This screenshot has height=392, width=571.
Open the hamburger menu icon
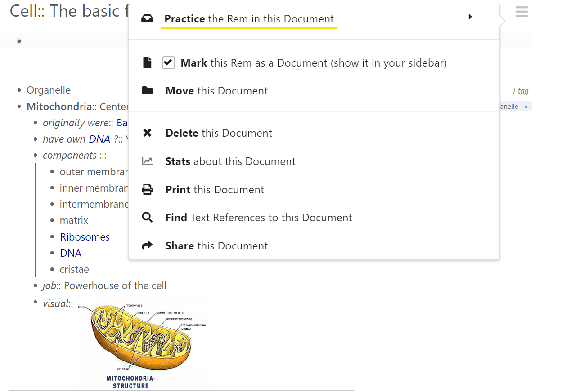(x=522, y=12)
